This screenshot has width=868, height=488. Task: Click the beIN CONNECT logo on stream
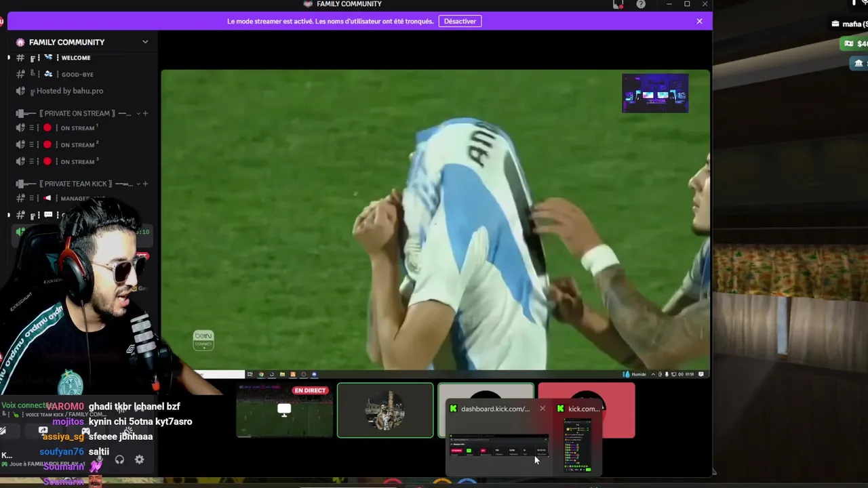(x=203, y=340)
